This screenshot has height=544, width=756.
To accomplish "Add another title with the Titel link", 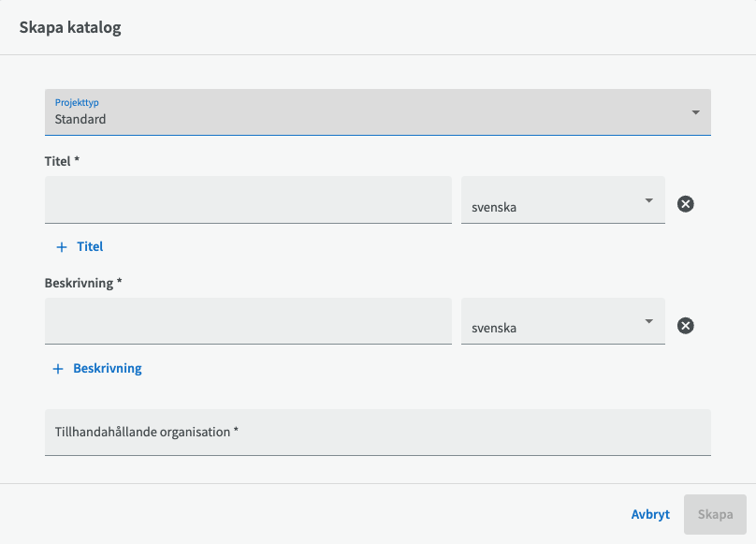I will [x=90, y=246].
